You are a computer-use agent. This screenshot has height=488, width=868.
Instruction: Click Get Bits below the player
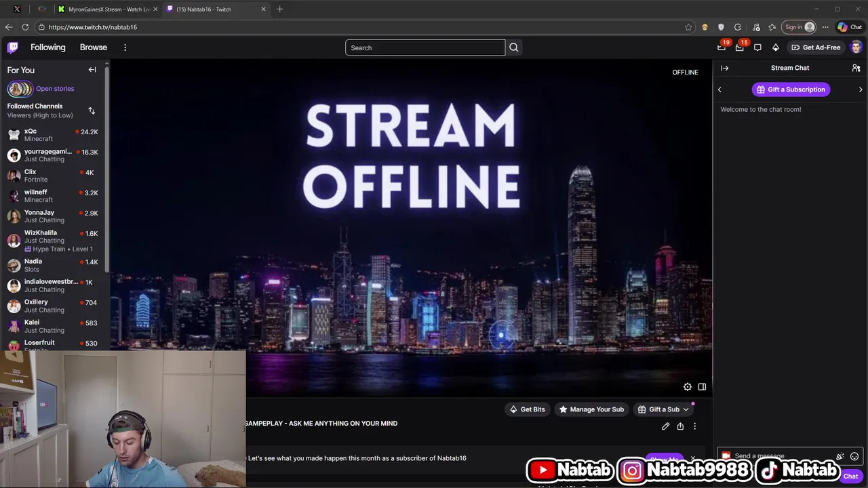click(x=527, y=409)
